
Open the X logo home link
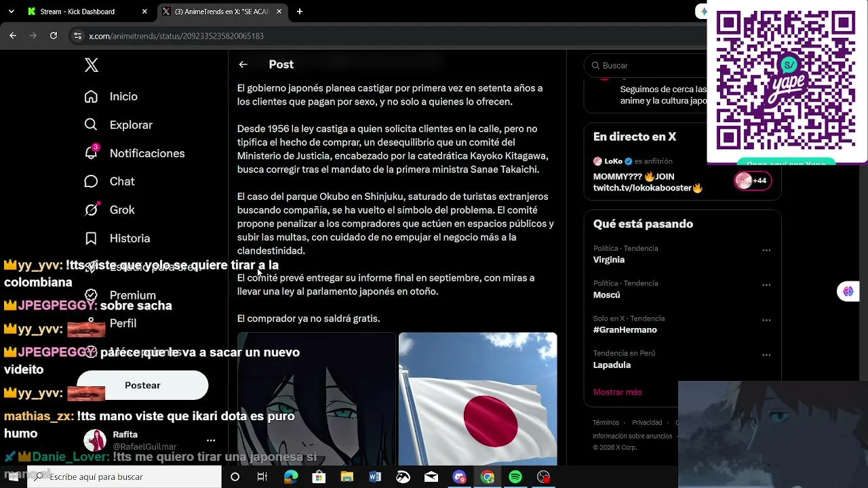coord(92,65)
